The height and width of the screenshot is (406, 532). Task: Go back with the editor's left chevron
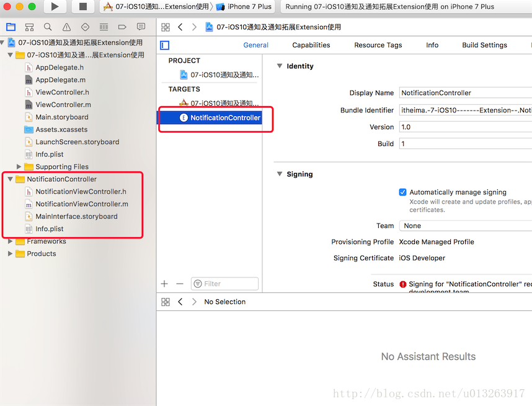click(180, 27)
